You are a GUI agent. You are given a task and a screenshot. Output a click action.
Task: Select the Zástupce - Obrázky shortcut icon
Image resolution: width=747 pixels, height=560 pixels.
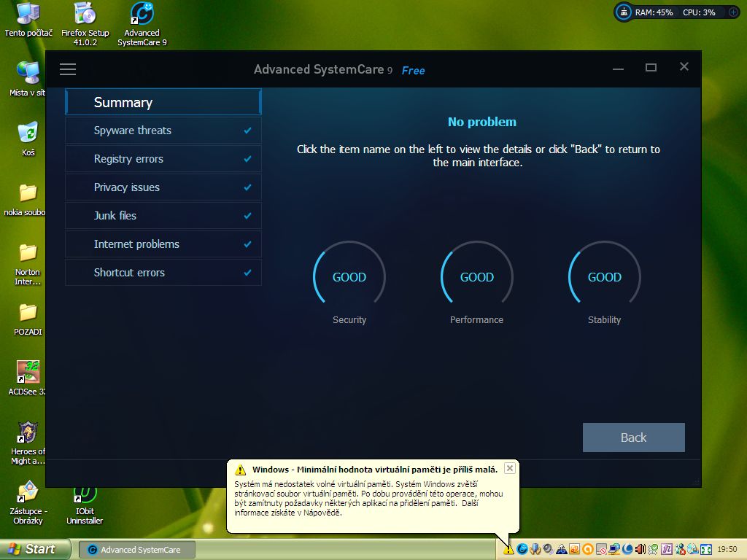tap(28, 503)
